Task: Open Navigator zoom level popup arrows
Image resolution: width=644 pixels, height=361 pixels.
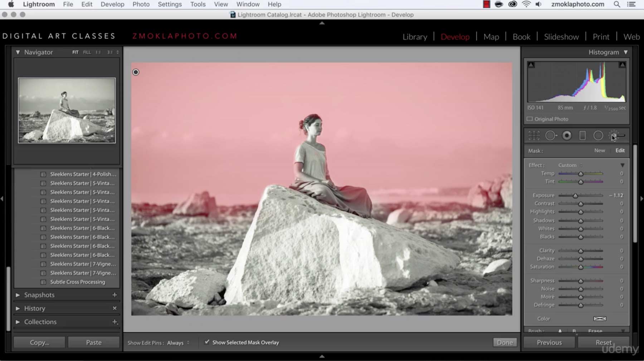Action: [x=117, y=52]
